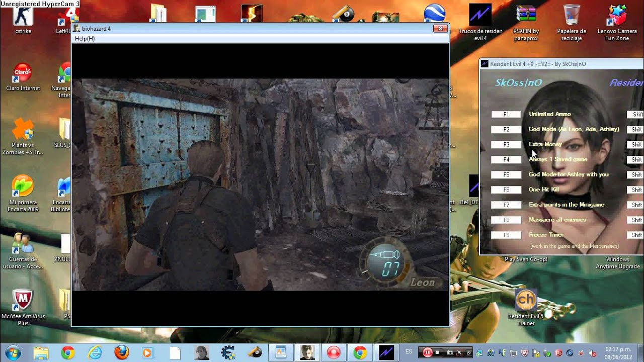Open Mi primera Encarta 2009 shortcut
This screenshot has width=644, height=362.
point(23,187)
